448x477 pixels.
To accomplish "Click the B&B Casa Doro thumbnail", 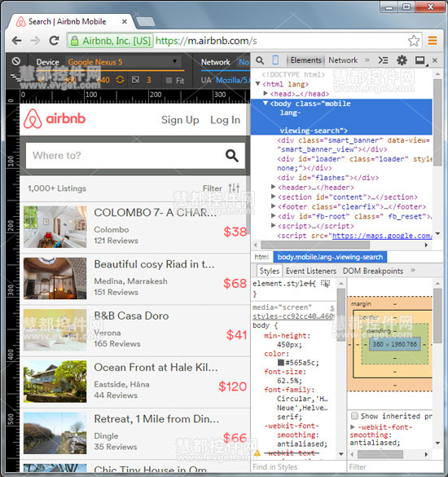I will (55, 330).
